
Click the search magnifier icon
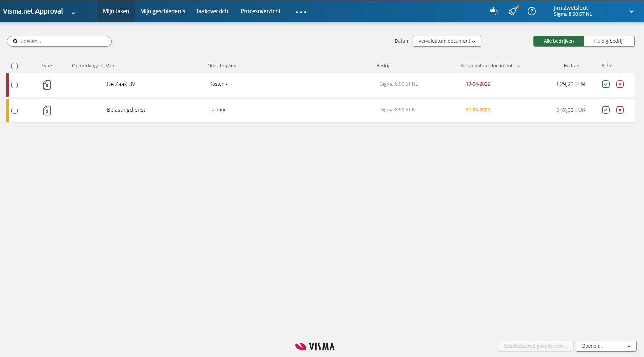(15, 41)
